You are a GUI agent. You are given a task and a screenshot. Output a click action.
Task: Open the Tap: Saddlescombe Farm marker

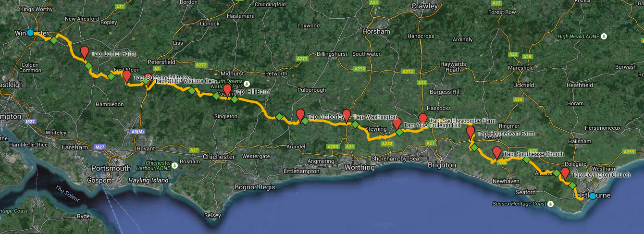click(x=422, y=119)
